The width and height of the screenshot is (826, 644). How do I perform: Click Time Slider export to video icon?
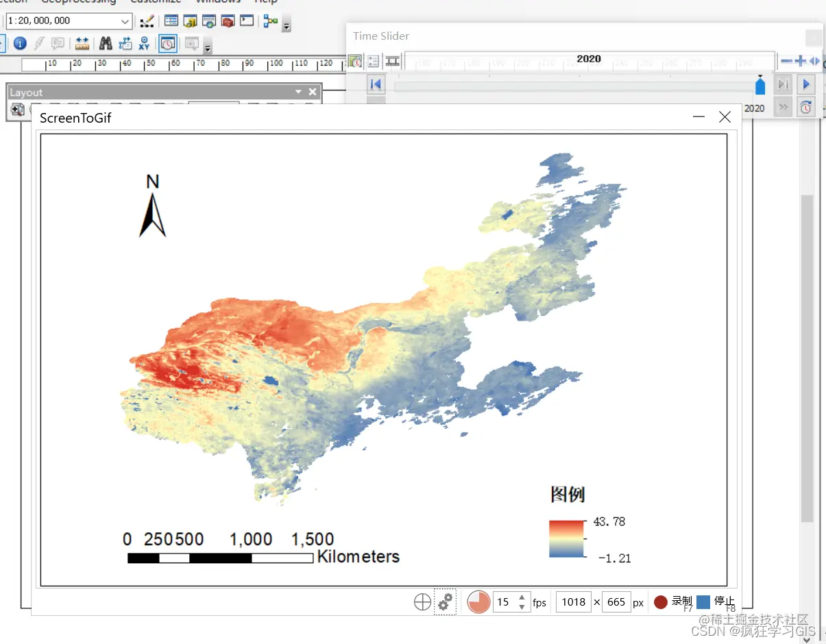pos(392,61)
